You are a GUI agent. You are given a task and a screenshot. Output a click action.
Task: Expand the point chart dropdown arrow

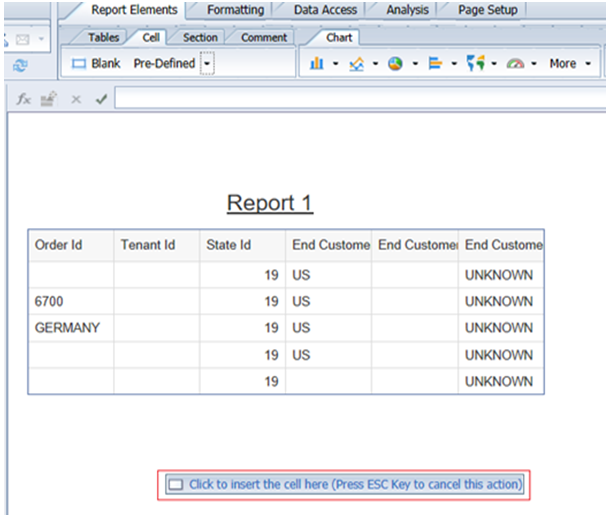coord(494,63)
